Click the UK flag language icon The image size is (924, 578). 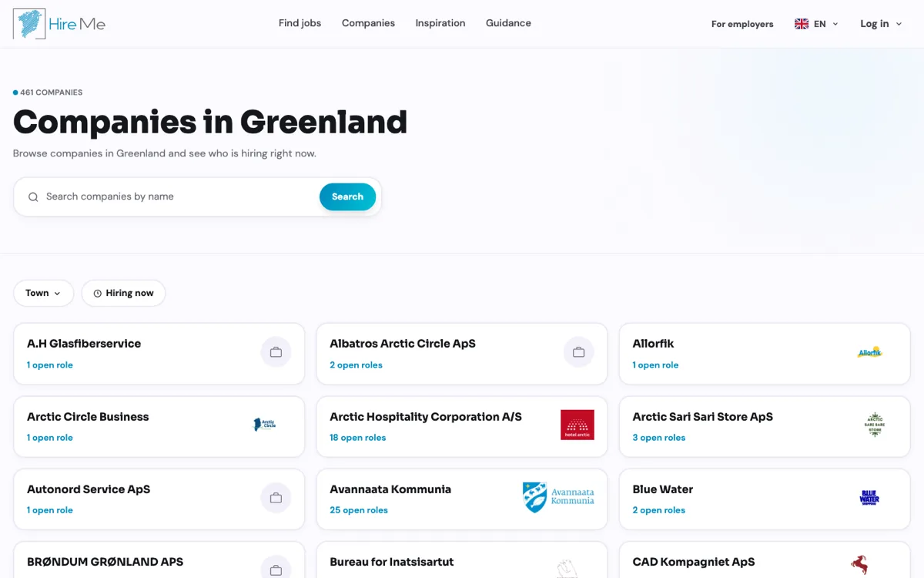[x=802, y=24]
